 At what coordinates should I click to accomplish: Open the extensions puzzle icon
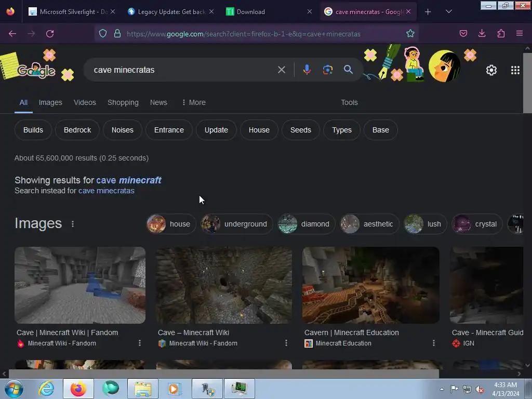point(501,33)
